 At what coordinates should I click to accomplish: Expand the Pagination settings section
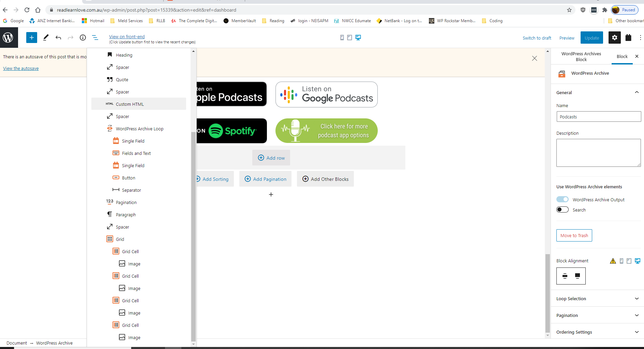tap(598, 315)
